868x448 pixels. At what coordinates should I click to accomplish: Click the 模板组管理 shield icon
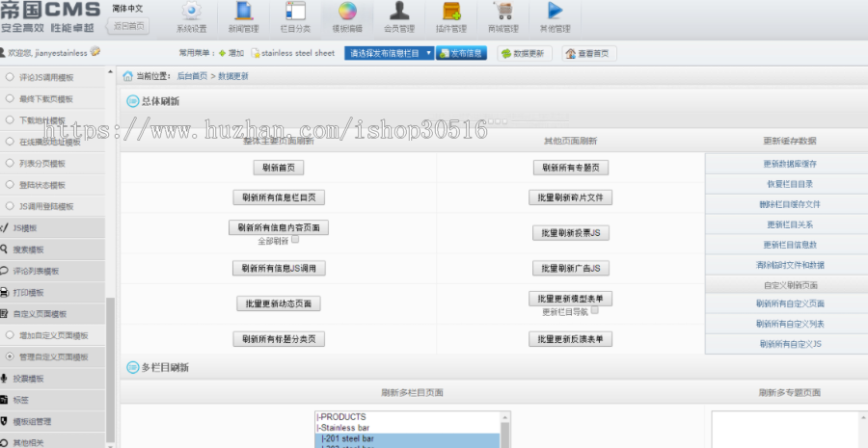point(4,421)
